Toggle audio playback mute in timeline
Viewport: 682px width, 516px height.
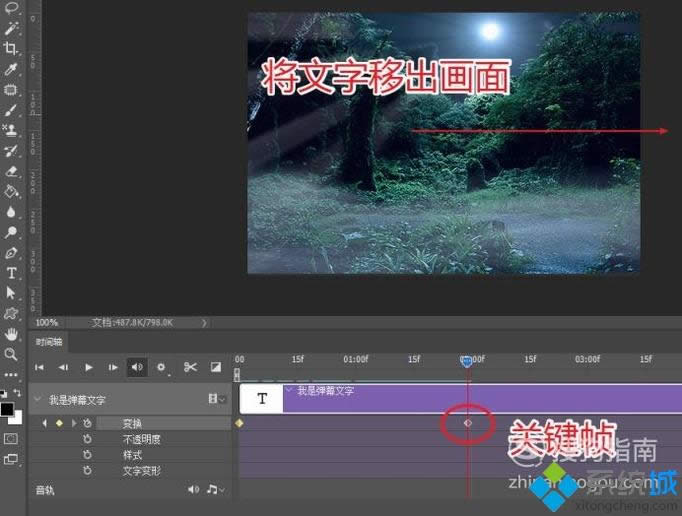[137, 367]
